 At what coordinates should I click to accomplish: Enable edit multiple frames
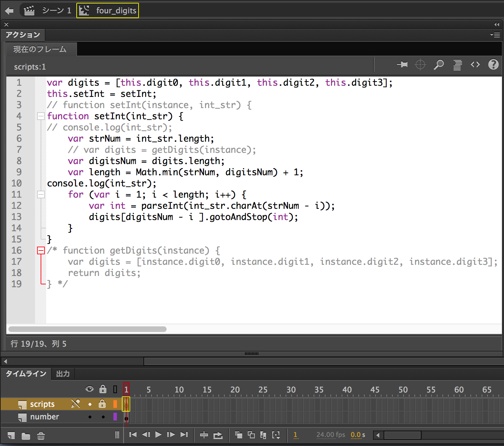point(263,435)
